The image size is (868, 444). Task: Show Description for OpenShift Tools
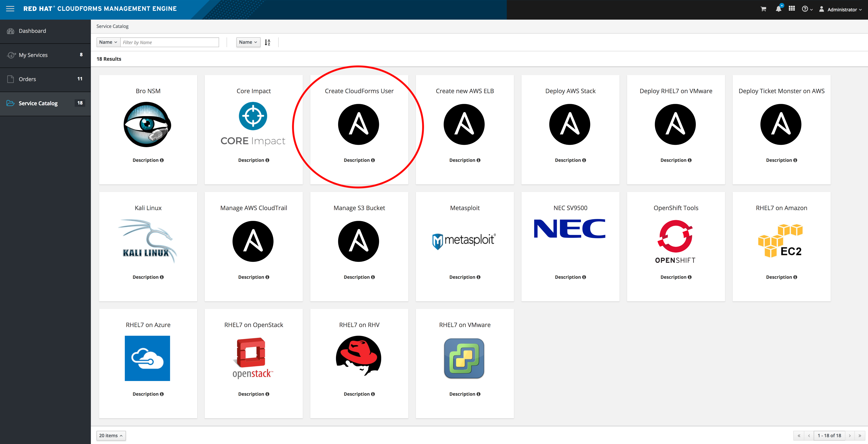point(676,277)
